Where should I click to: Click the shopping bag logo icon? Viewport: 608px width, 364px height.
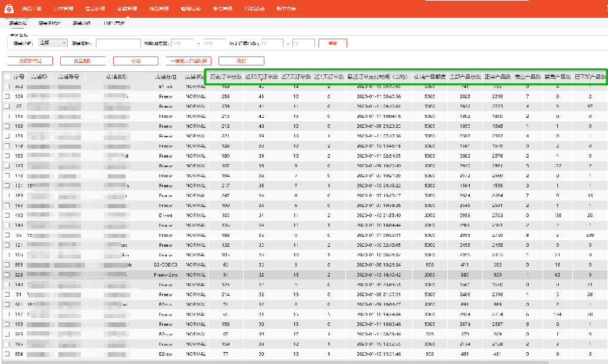click(x=10, y=8)
